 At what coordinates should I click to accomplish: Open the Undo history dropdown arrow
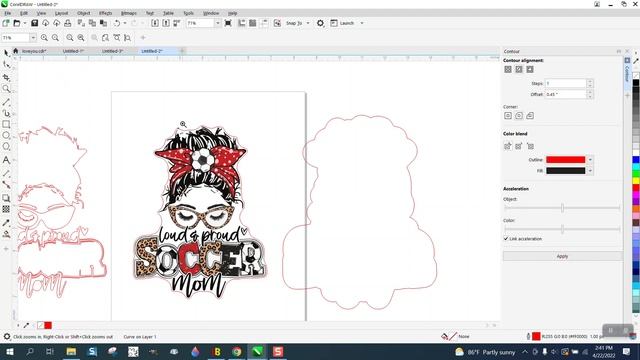[125, 23]
